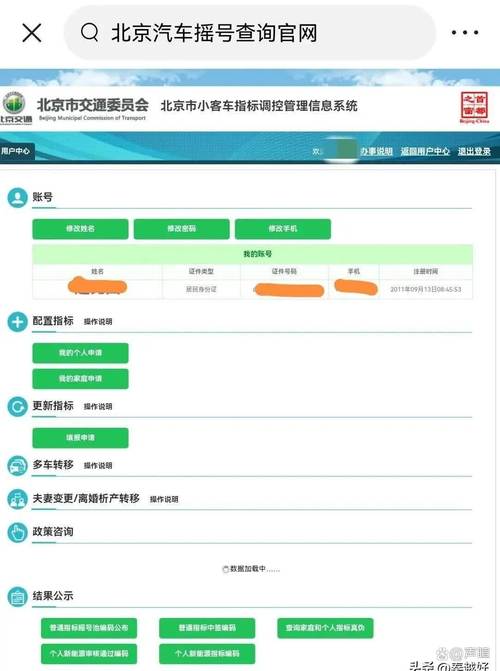Viewport: 500px width, 671px height.
Task: Click the 结果公示 board icon
Action: click(x=18, y=597)
